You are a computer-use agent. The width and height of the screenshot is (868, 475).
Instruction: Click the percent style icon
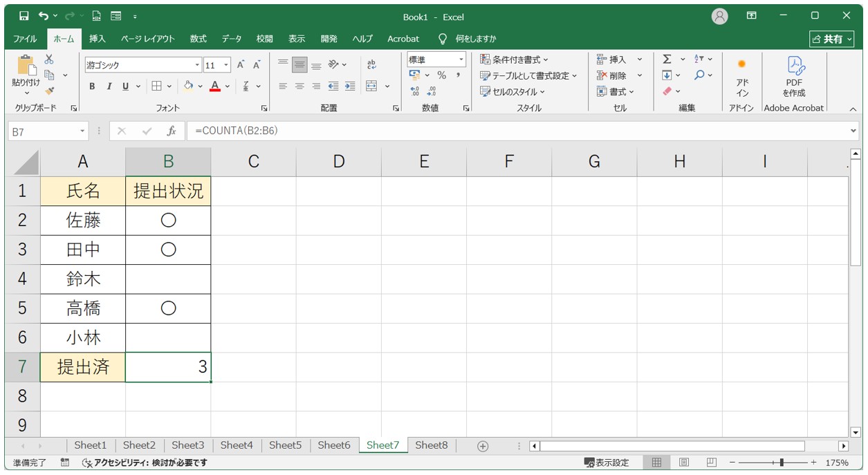441,75
